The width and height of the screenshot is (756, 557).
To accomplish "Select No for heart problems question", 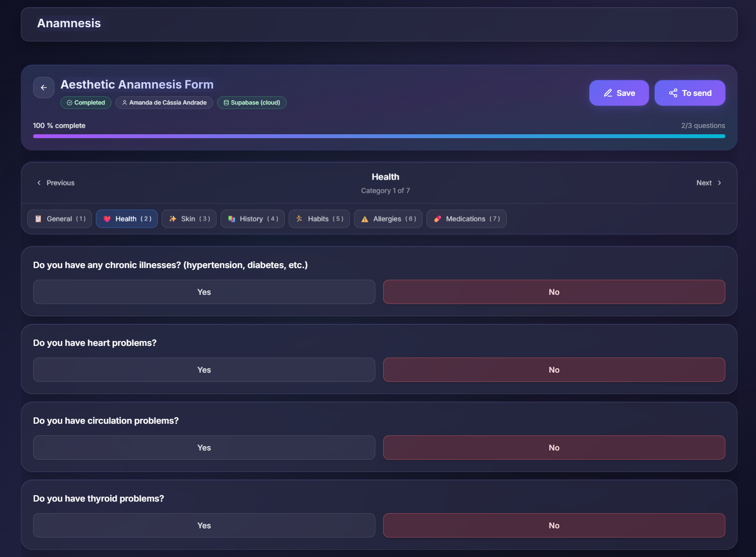I will [x=554, y=370].
